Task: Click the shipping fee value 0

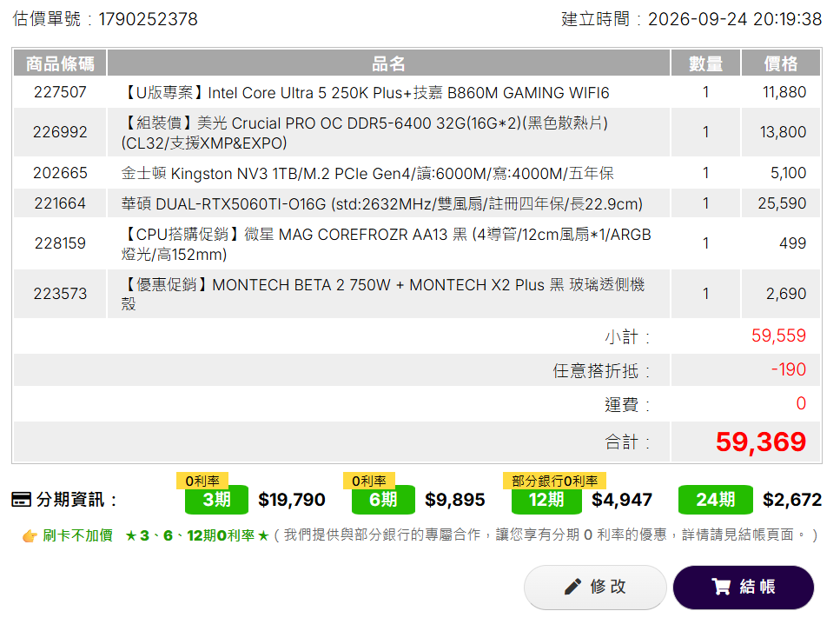Action: (801, 403)
